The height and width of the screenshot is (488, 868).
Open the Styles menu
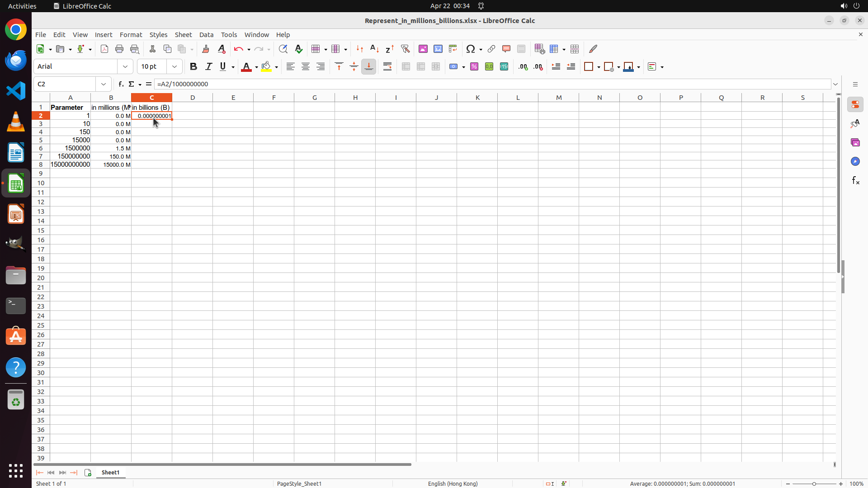[158, 35]
